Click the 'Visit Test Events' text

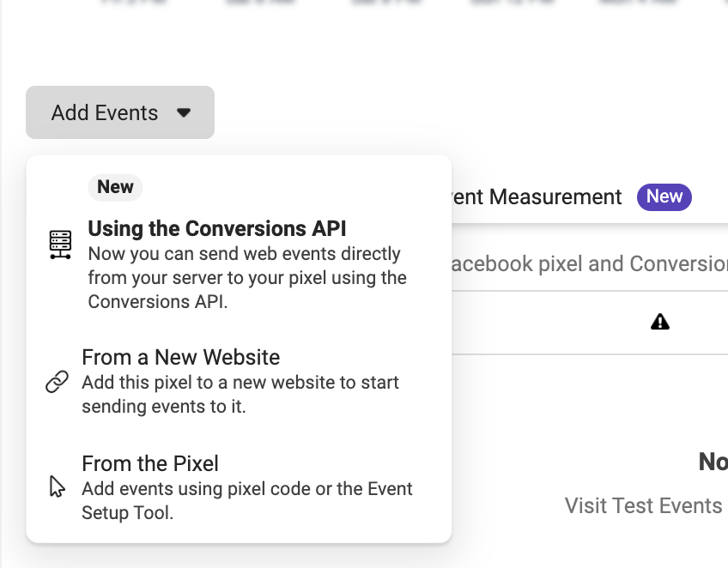pyautogui.click(x=643, y=505)
